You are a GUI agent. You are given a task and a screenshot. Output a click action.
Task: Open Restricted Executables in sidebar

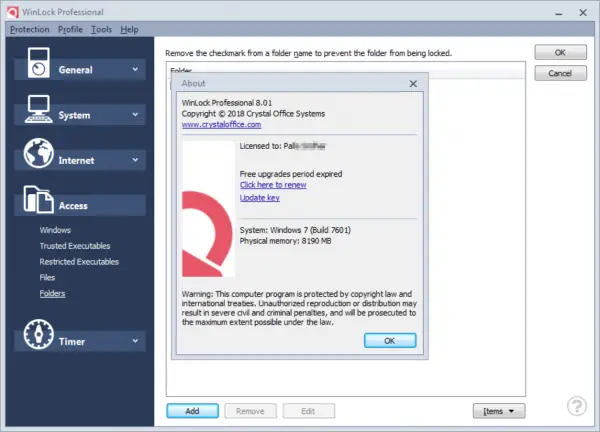pyautogui.click(x=79, y=262)
